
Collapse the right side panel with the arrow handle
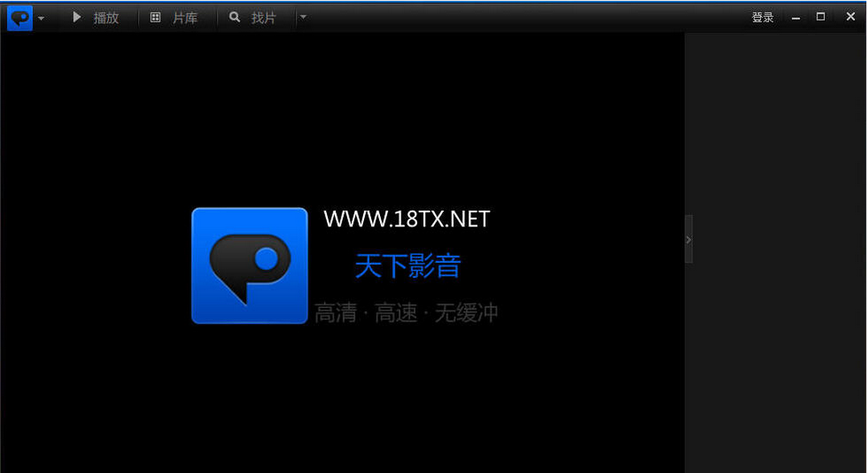click(x=688, y=240)
